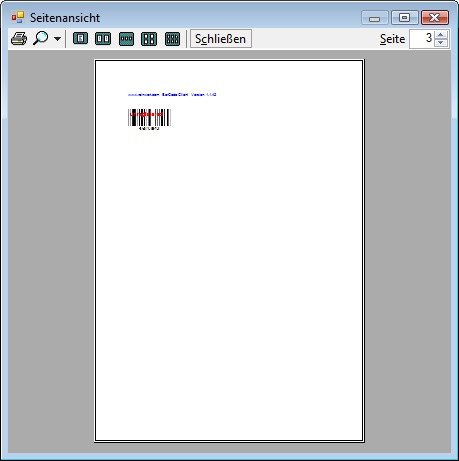The width and height of the screenshot is (459, 461).
Task: Select three pages layout
Action: coord(126,39)
